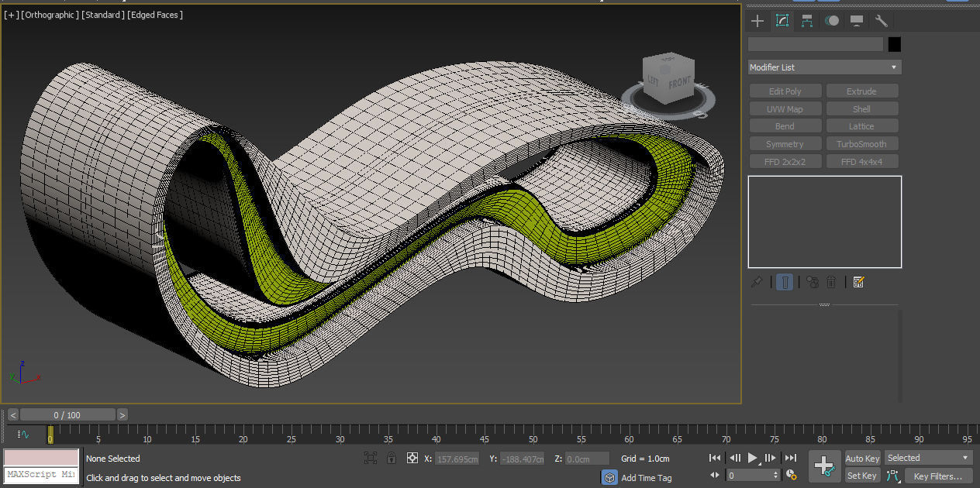Click the MAXScript mini listener field
This screenshot has height=488, width=980.
pyautogui.click(x=41, y=474)
